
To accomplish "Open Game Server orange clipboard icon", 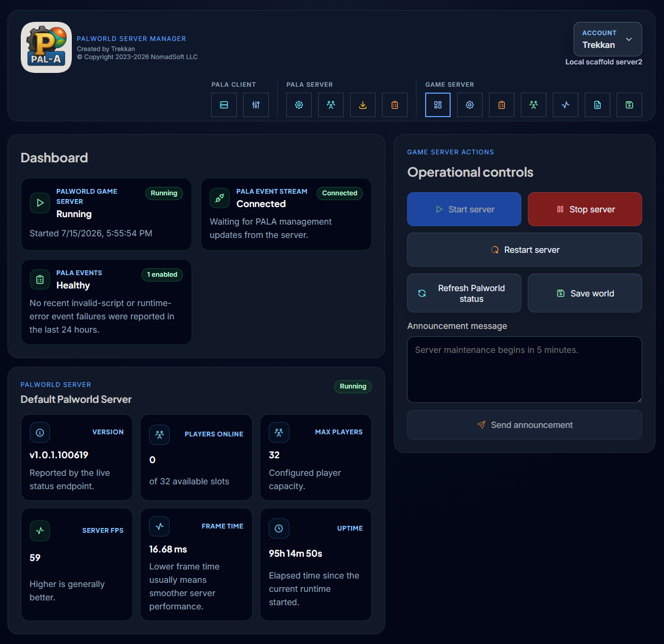I will 502,105.
